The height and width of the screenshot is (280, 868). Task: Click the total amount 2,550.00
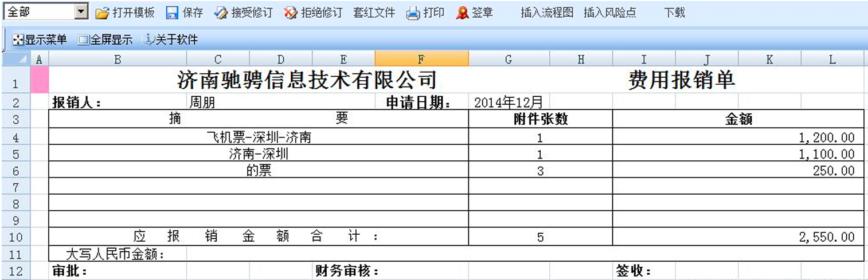click(x=738, y=237)
